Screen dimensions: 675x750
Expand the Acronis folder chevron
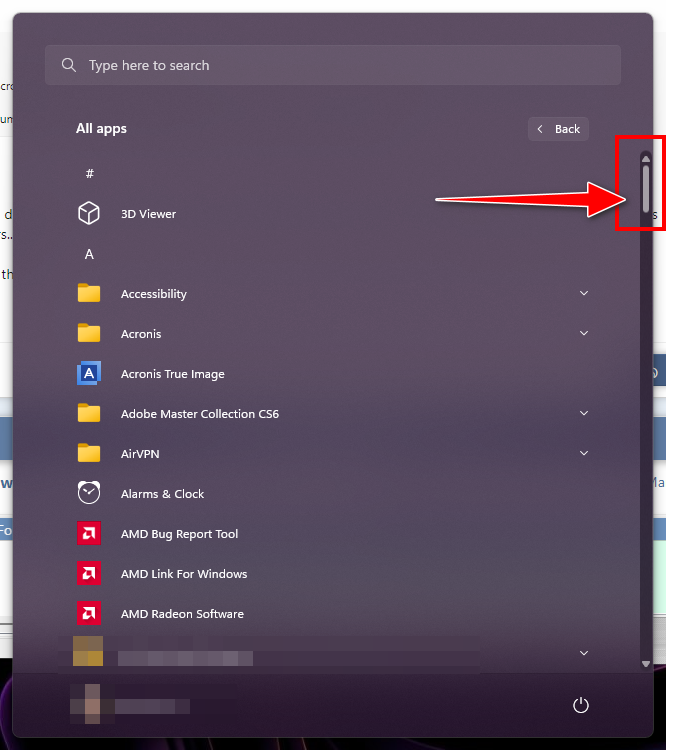[x=584, y=333]
